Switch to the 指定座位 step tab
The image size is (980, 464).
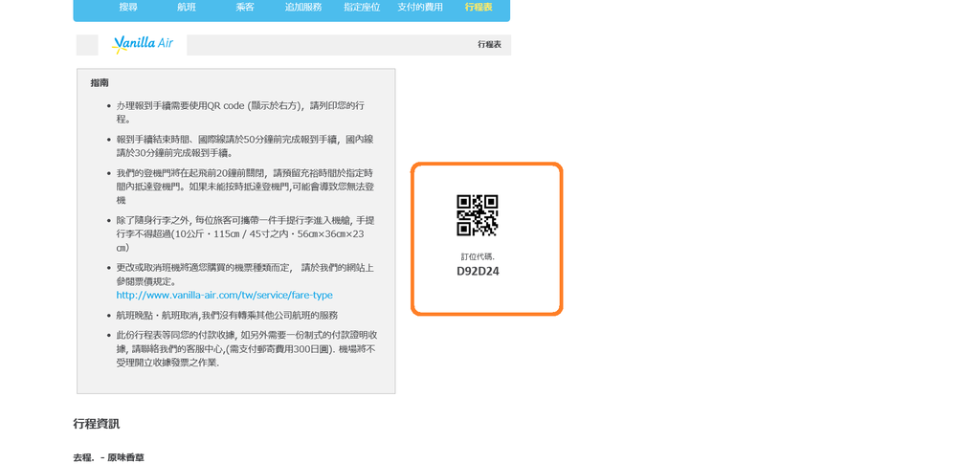tap(362, 8)
